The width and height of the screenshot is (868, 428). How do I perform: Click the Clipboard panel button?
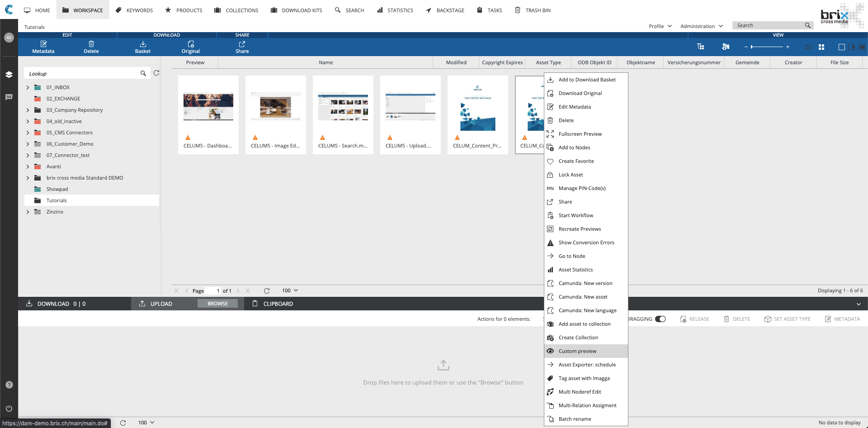coord(273,304)
